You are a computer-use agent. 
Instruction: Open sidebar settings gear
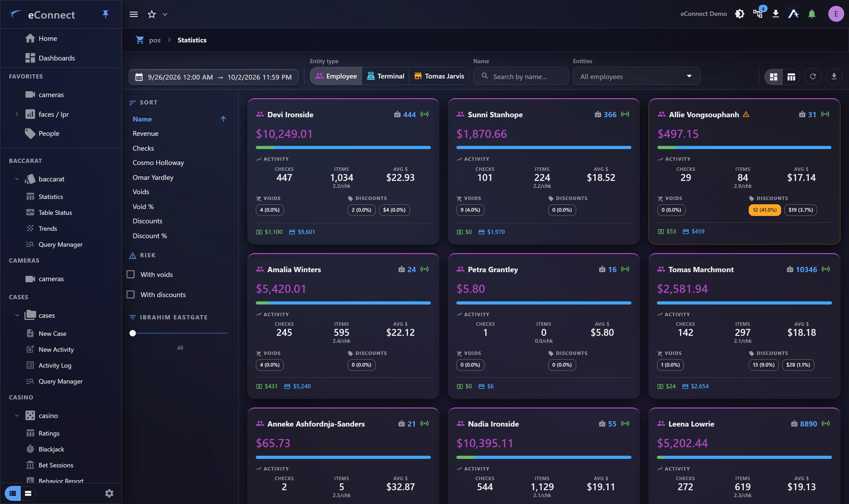(109, 493)
